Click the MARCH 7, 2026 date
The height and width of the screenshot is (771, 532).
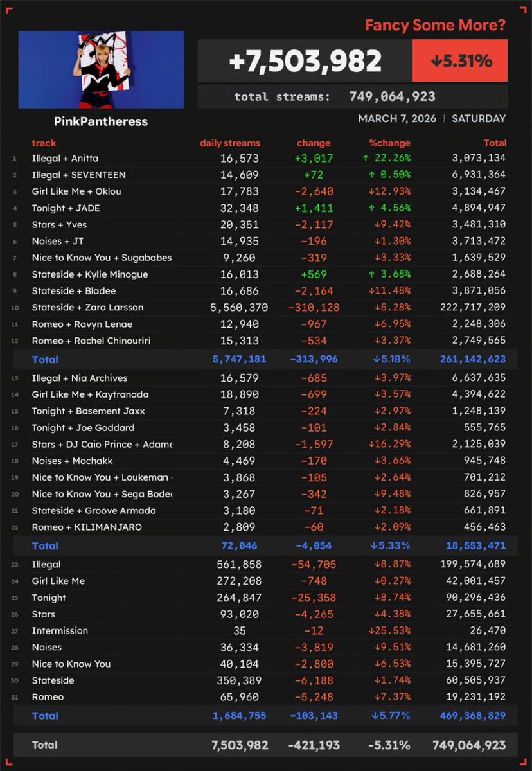click(x=397, y=119)
